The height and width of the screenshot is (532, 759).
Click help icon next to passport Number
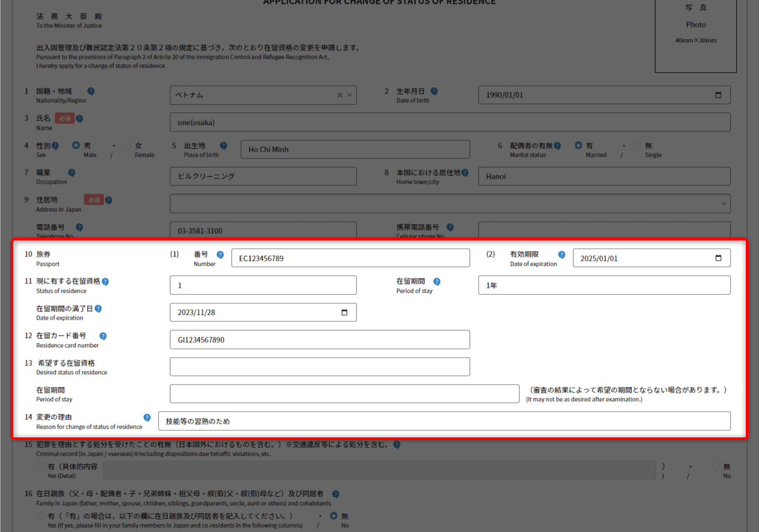coord(220,255)
